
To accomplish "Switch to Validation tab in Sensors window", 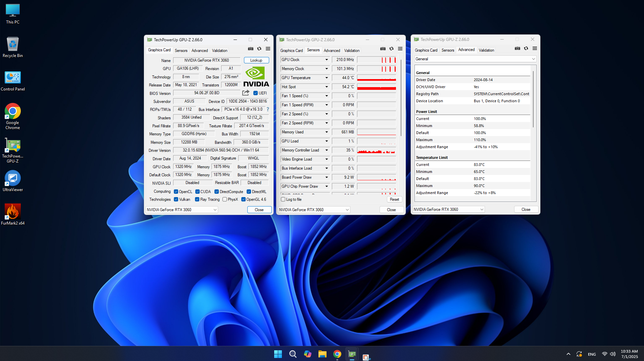I will point(352,51).
